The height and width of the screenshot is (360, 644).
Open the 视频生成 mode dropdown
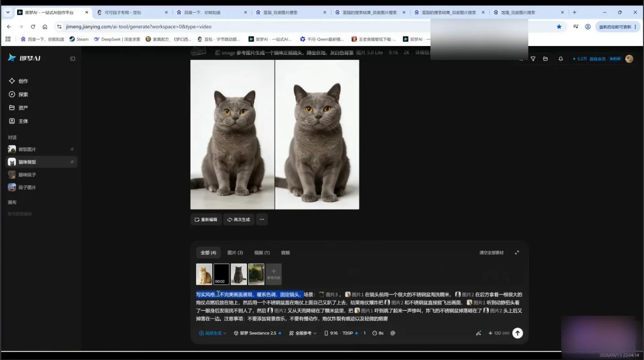[x=213, y=333]
